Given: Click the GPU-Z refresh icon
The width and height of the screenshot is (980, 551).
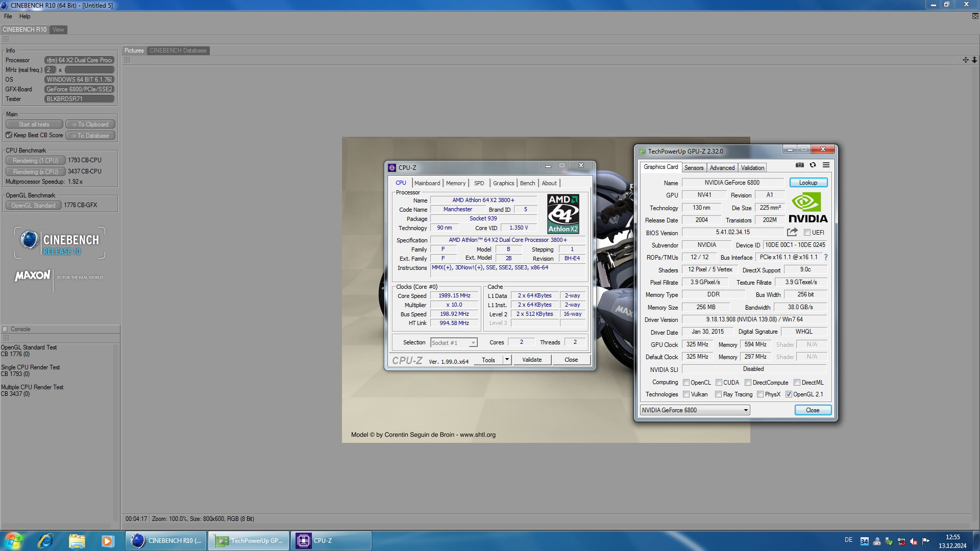Looking at the screenshot, I should 813,165.
